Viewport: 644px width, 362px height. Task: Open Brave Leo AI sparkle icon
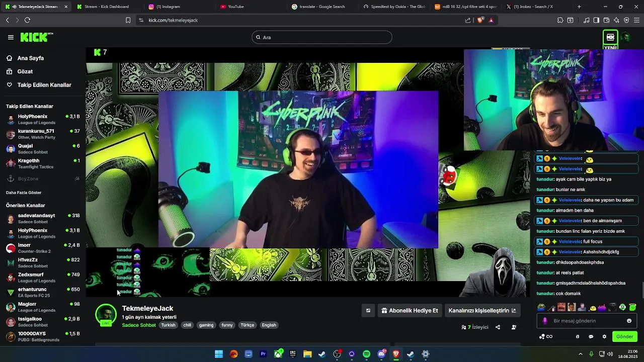tap(616, 20)
